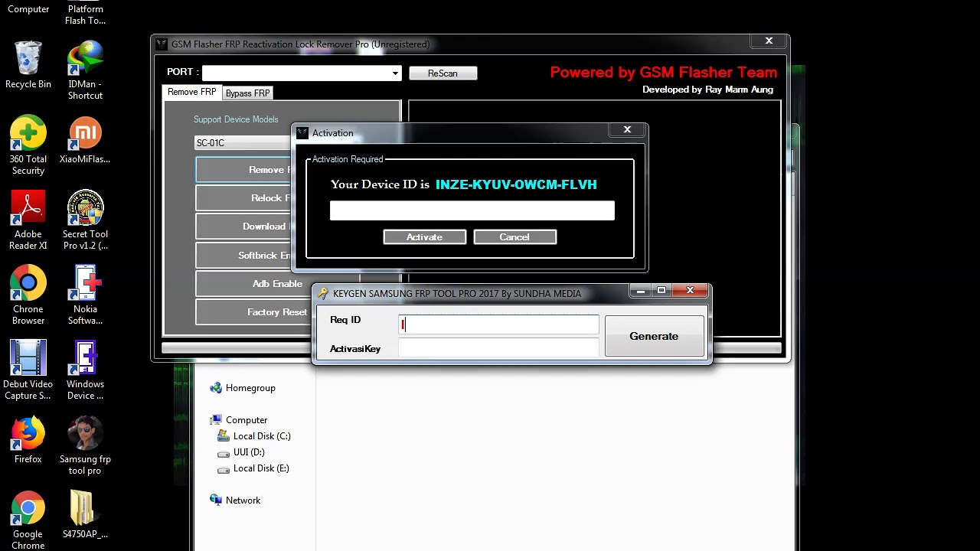Open the Recycle Bin desktop icon
Image resolution: width=980 pixels, height=551 pixels.
pos(28,65)
